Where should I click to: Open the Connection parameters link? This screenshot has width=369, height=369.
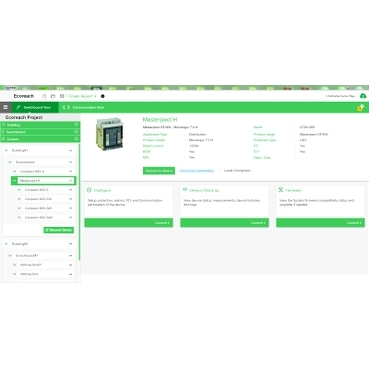(197, 171)
